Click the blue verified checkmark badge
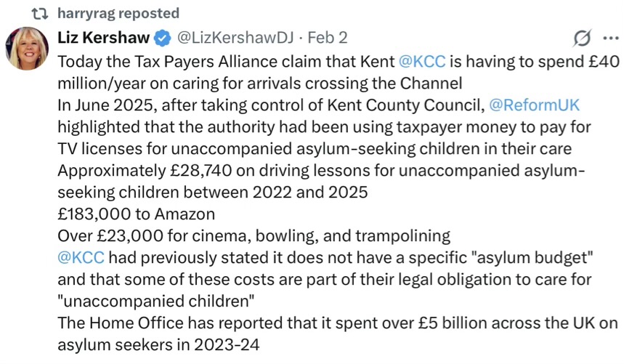 [x=163, y=37]
